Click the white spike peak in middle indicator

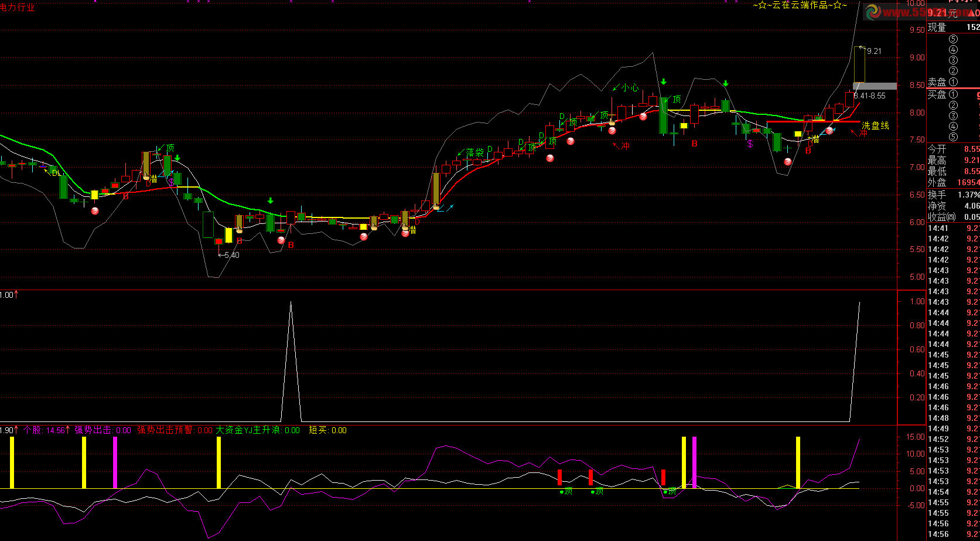291,302
